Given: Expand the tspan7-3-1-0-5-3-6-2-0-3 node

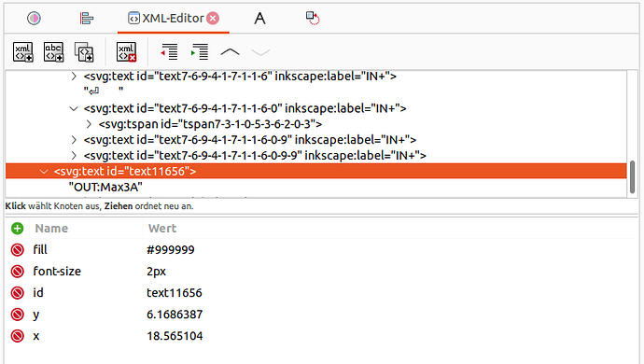Looking at the screenshot, I should click(89, 124).
